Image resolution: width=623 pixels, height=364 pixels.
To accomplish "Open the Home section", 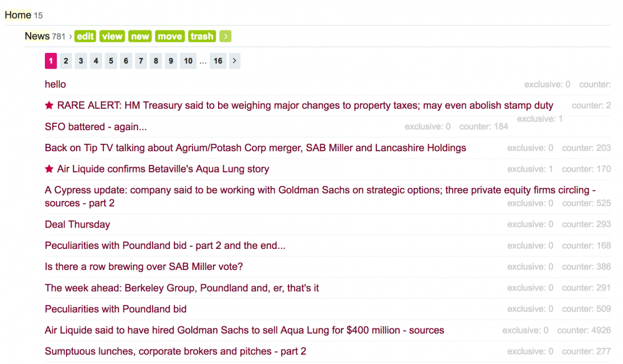I will pyautogui.click(x=16, y=14).
